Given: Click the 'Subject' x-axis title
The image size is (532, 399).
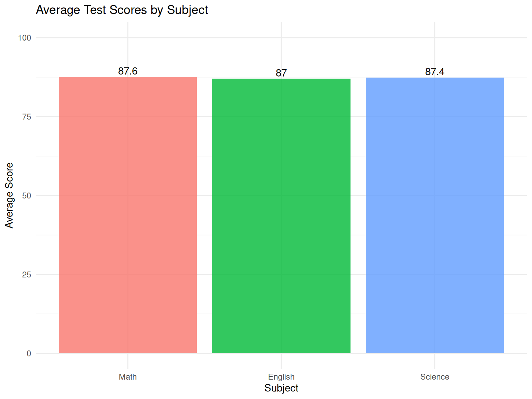Looking at the screenshot, I should coord(281,388).
